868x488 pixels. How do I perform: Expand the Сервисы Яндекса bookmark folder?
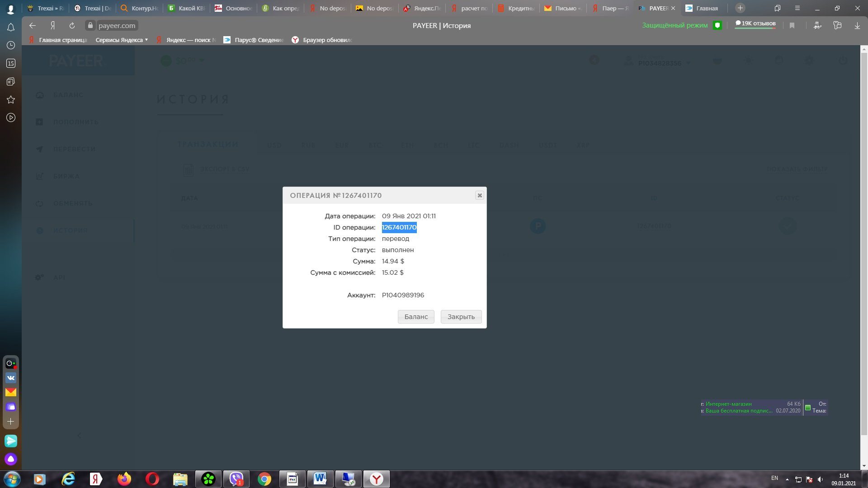[x=122, y=40]
